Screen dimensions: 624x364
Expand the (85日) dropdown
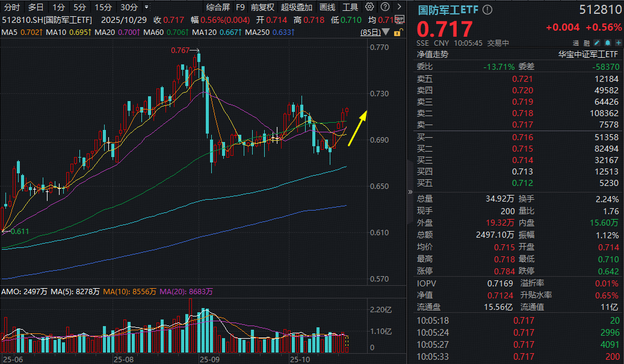[385, 31]
